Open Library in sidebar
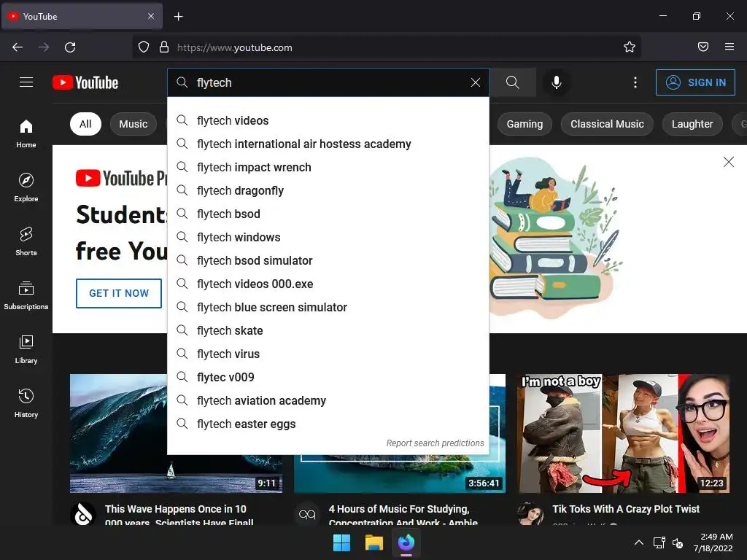Viewport: 747px width, 560px height. click(26, 349)
